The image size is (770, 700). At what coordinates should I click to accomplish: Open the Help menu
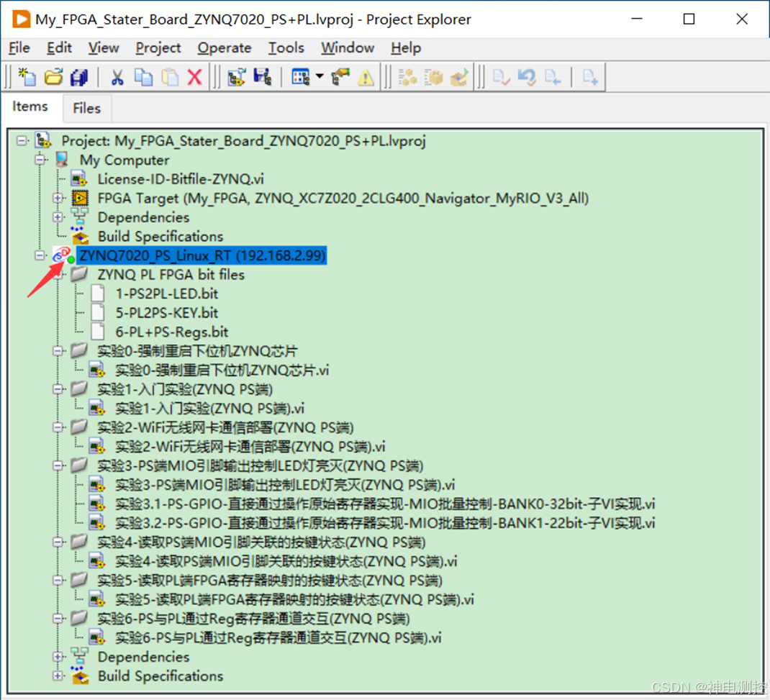point(406,47)
